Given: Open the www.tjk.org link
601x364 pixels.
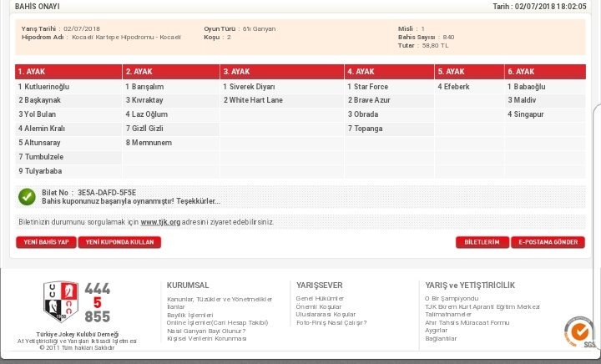Looking at the screenshot, I should (160, 222).
